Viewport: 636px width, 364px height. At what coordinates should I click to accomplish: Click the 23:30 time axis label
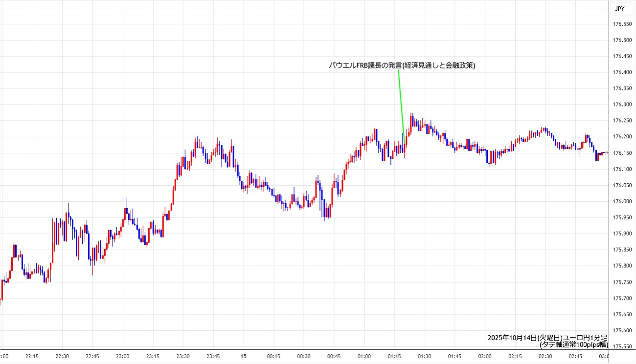183,357
